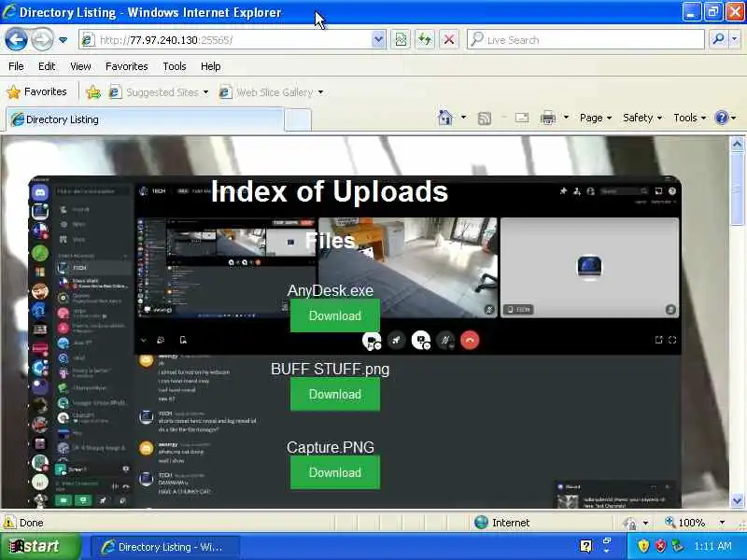The image size is (747, 560).
Task: Refresh the page with green arrows icon
Action: [425, 40]
